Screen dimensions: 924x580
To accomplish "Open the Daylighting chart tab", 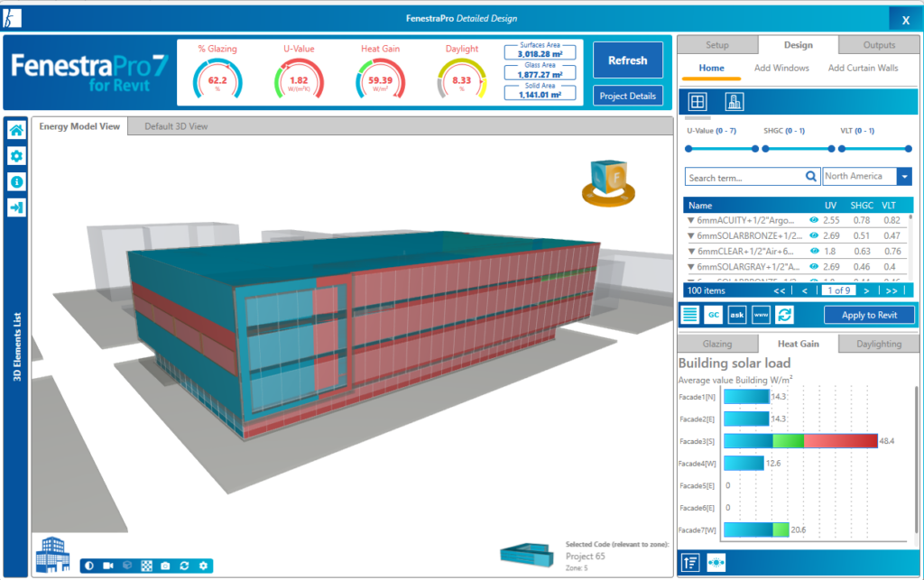I will [x=879, y=344].
